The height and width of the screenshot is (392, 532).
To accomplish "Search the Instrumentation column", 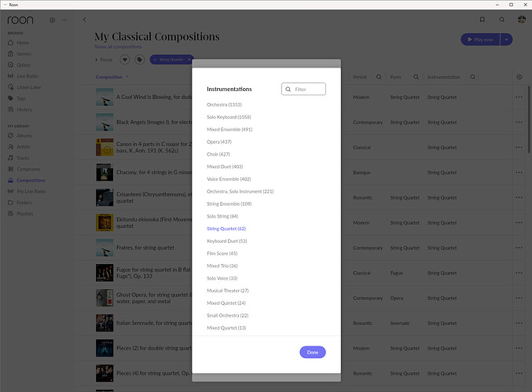I will [x=472, y=77].
